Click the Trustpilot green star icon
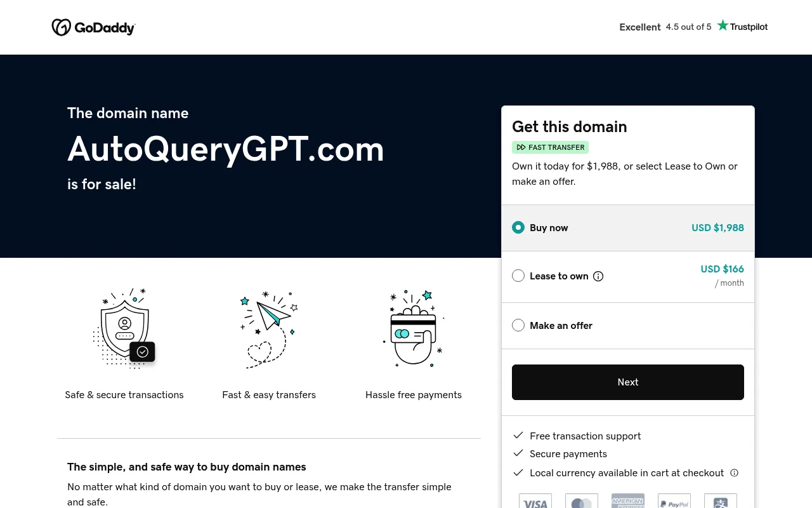812x508 pixels. (723, 25)
